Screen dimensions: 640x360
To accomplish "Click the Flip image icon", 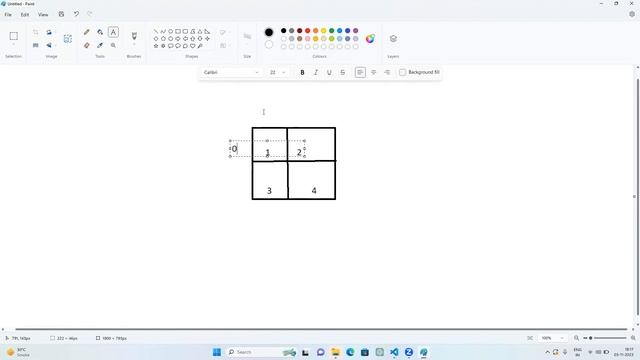I will (49, 45).
